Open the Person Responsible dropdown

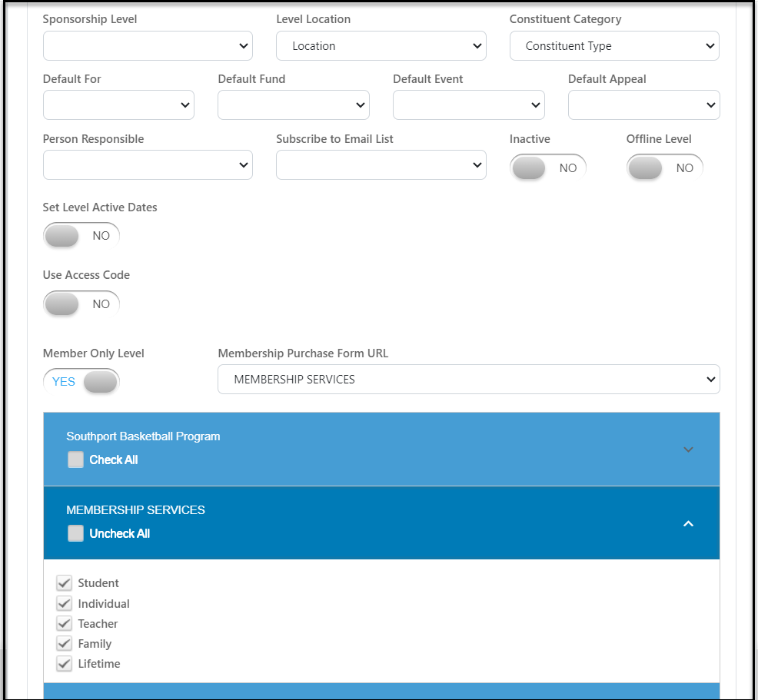click(148, 164)
